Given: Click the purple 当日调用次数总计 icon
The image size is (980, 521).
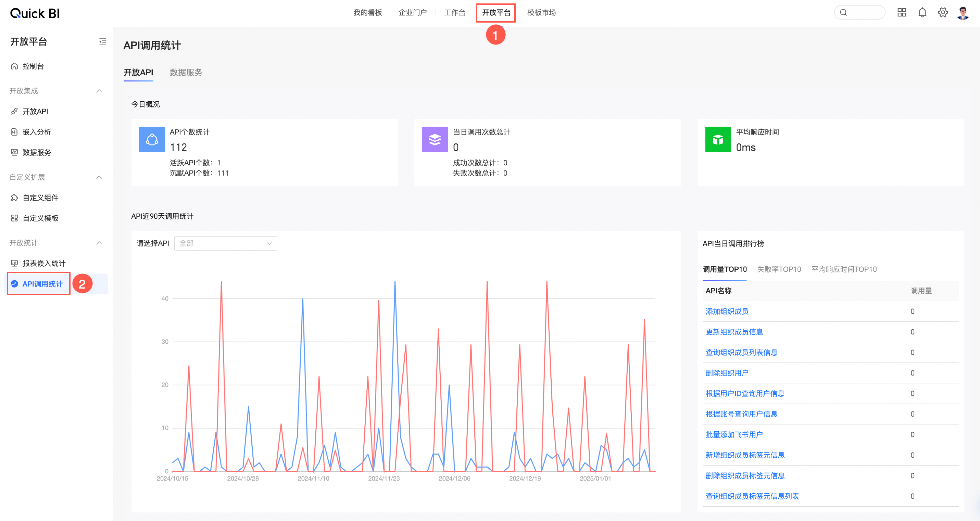Looking at the screenshot, I should [435, 140].
